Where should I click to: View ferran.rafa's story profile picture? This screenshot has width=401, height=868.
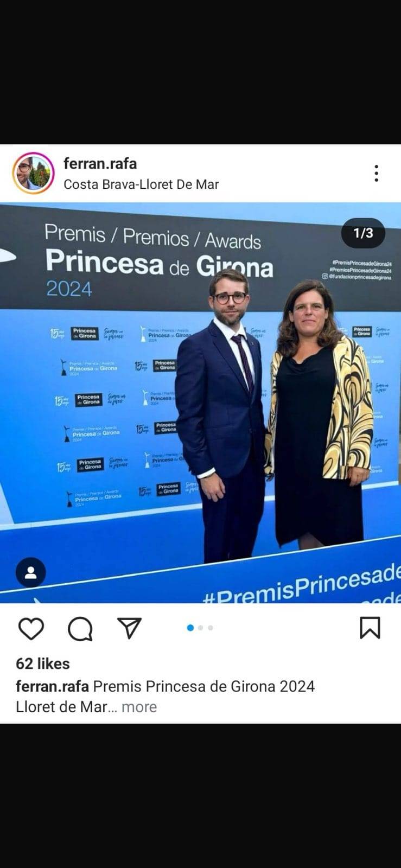tap(33, 173)
